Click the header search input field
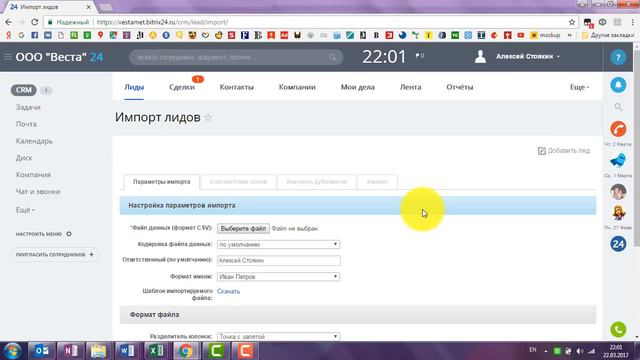640x360 pixels. click(x=236, y=57)
